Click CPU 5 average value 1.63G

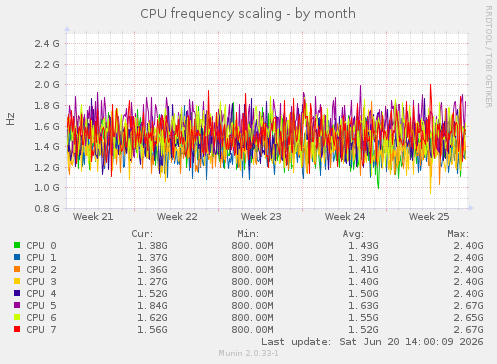363,306
